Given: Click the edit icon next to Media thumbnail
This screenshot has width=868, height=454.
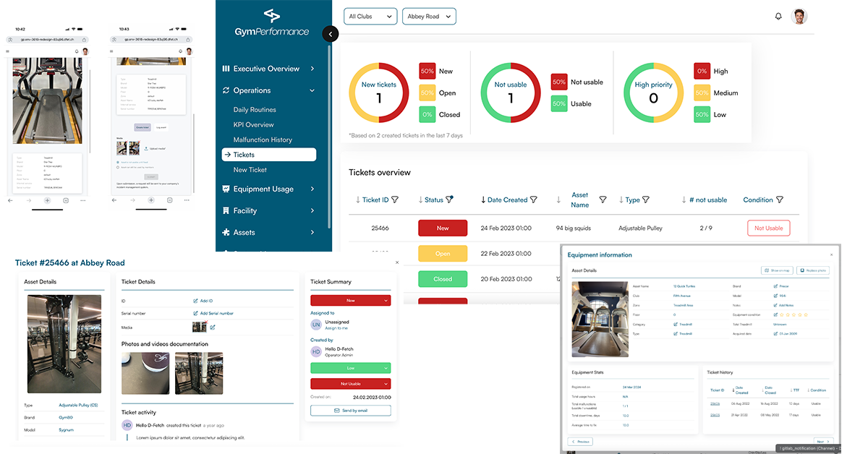Looking at the screenshot, I should point(212,327).
